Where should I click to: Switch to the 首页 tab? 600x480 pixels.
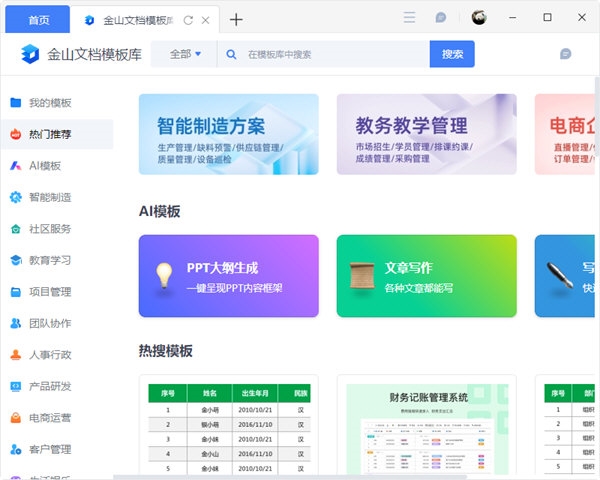click(38, 20)
